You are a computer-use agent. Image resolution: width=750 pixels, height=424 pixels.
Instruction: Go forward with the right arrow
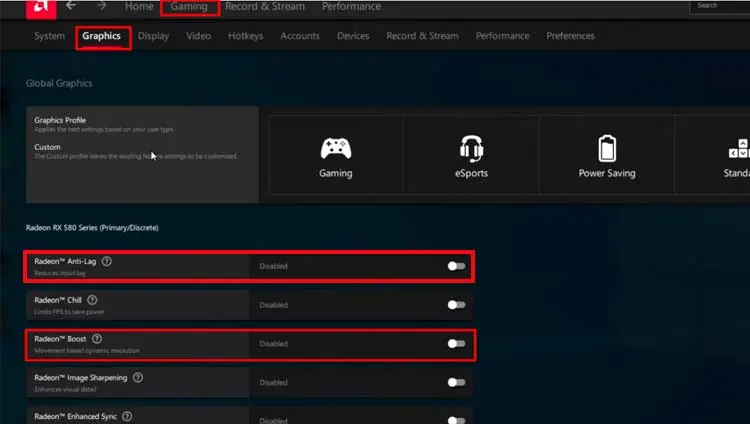[x=101, y=6]
